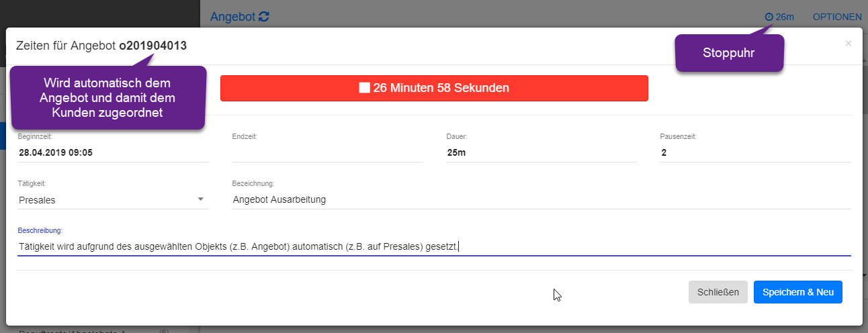Click the Pausenzeit field showing 2
The width and height of the screenshot is (868, 333).
754,152
